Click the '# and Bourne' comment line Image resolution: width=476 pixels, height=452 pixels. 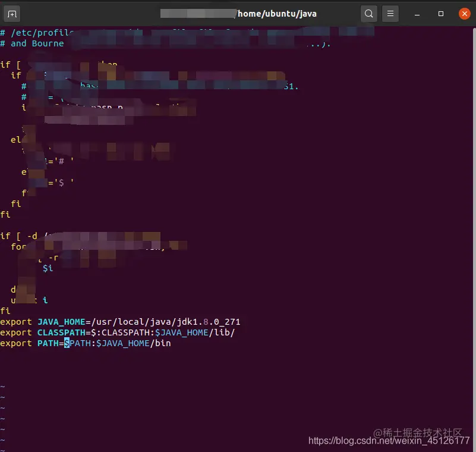click(32, 43)
